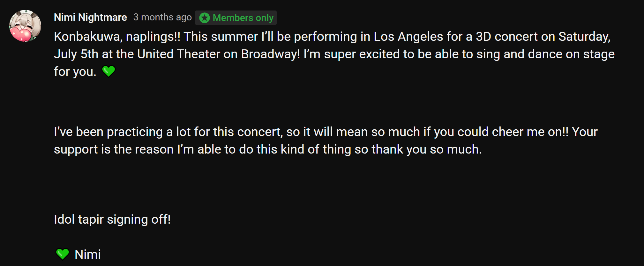The width and height of the screenshot is (644, 266).
Task: Click the "Nimi" signature text
Action: (x=88, y=255)
